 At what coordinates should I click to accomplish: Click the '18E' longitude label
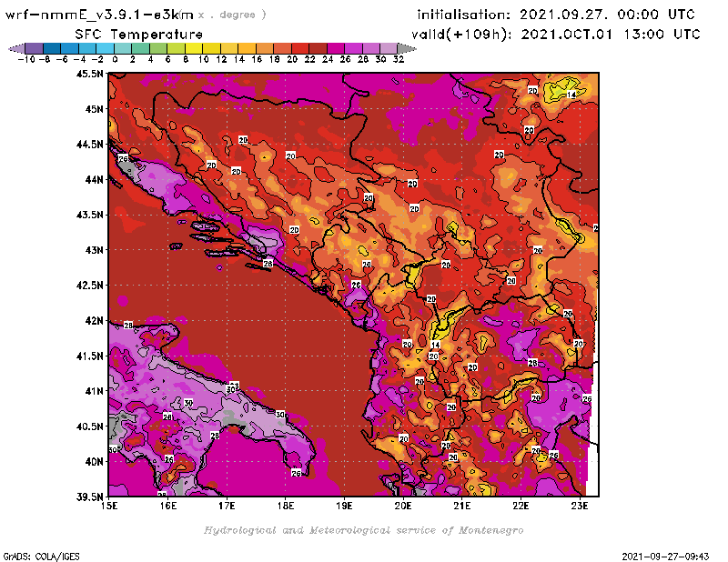286,506
